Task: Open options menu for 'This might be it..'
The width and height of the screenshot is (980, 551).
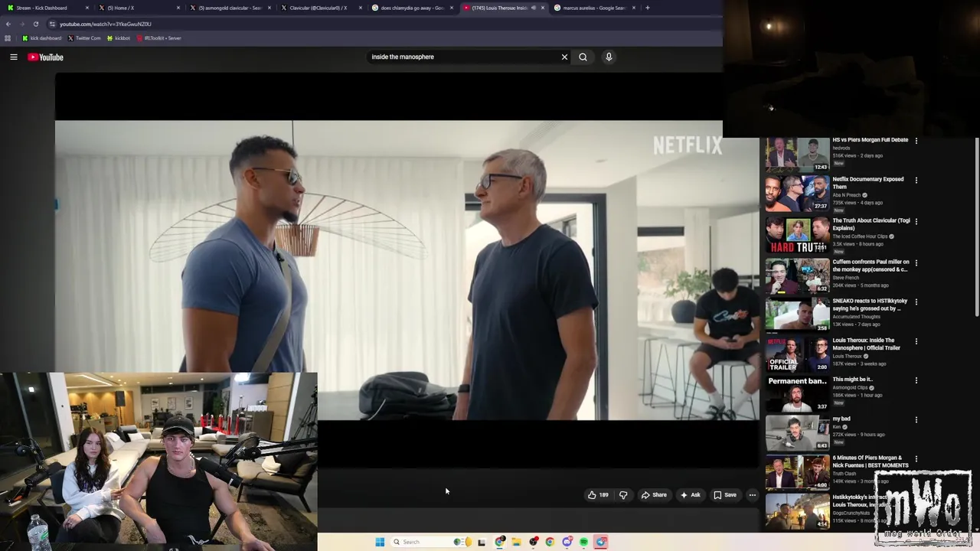Action: click(x=916, y=380)
